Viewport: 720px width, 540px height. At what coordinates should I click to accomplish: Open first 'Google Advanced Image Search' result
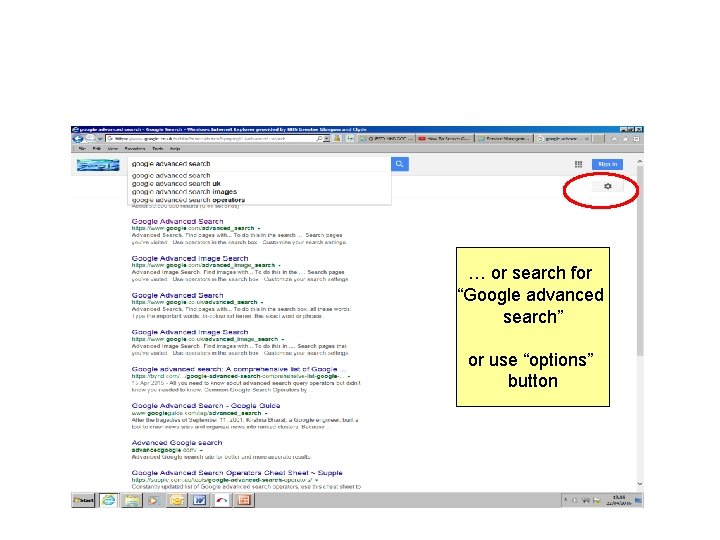point(190,258)
